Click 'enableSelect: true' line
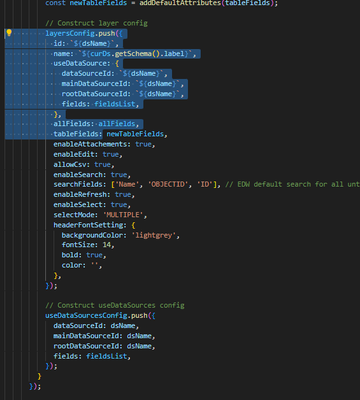360x400 pixels. [92, 205]
